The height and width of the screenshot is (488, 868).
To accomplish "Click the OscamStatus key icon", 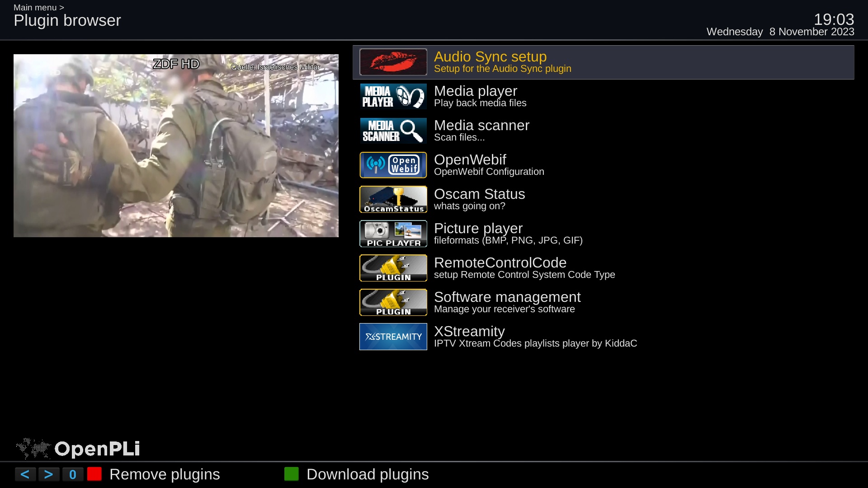I will pos(393,199).
